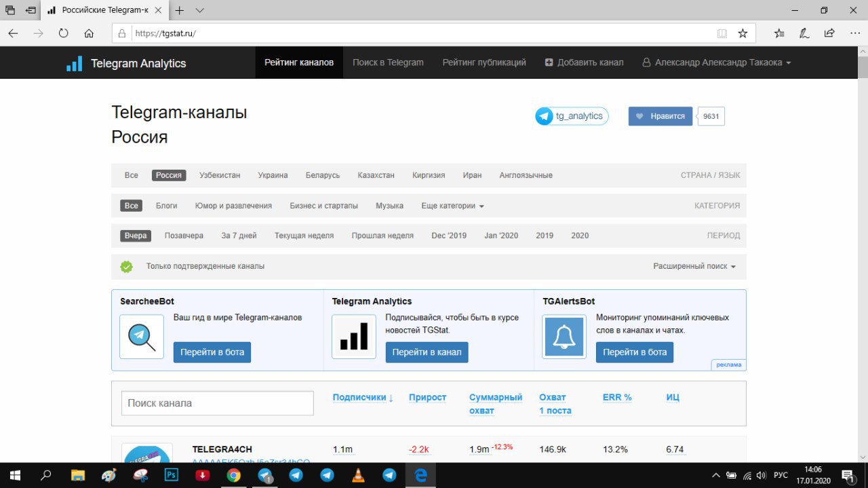Image resolution: width=868 pixels, height=488 pixels.
Task: Open reading view in address bar
Action: [x=722, y=33]
